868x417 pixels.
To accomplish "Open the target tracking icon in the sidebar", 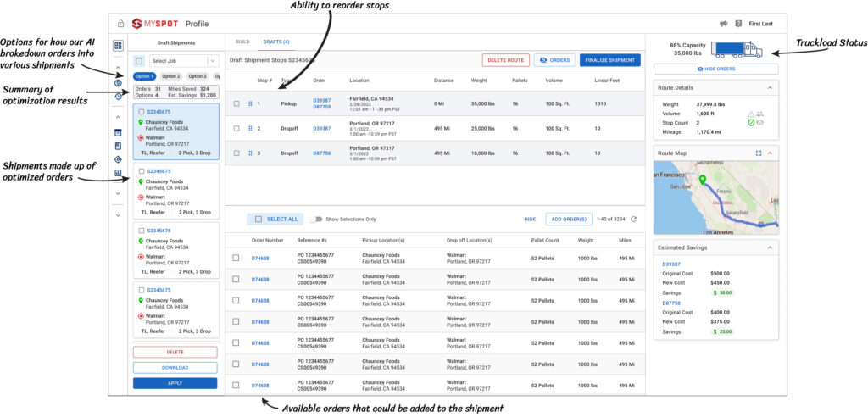I will (118, 159).
